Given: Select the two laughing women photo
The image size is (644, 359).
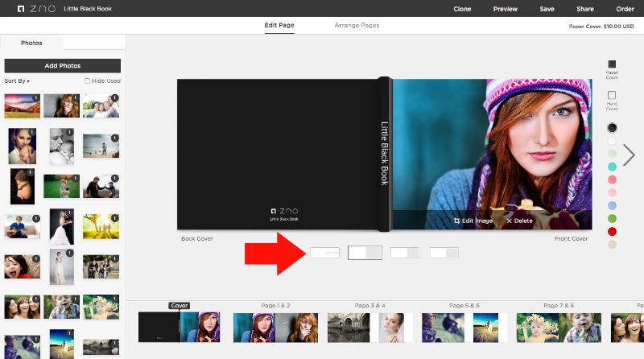Looking at the screenshot, I should (x=23, y=307).
